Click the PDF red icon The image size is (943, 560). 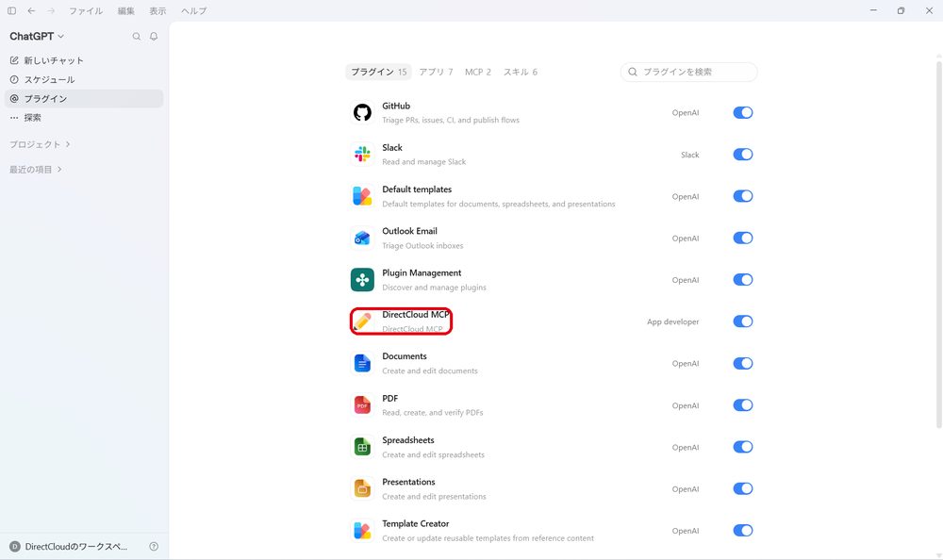(x=362, y=404)
